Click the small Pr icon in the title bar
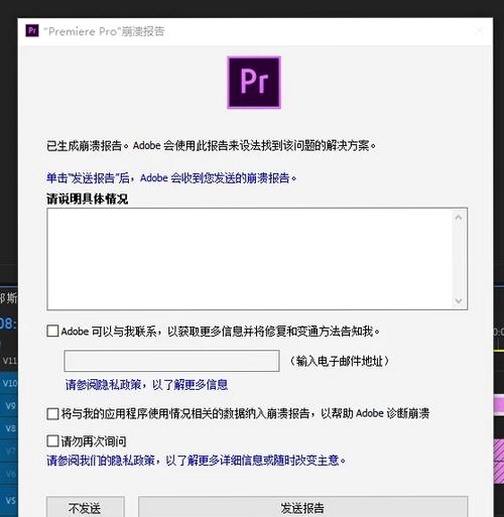 (x=32, y=31)
